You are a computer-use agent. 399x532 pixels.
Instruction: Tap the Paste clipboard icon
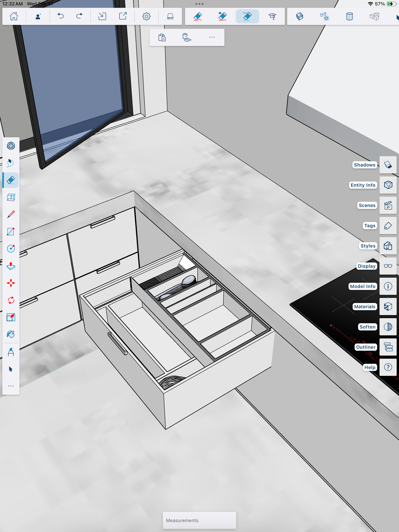coord(162,37)
